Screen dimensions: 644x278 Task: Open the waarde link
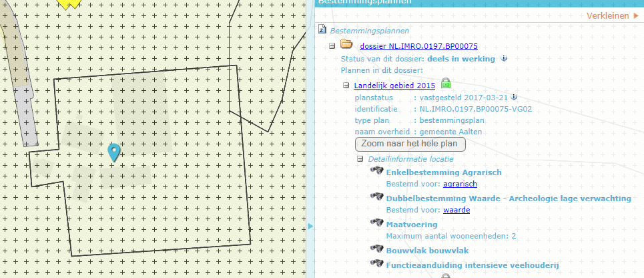456,210
